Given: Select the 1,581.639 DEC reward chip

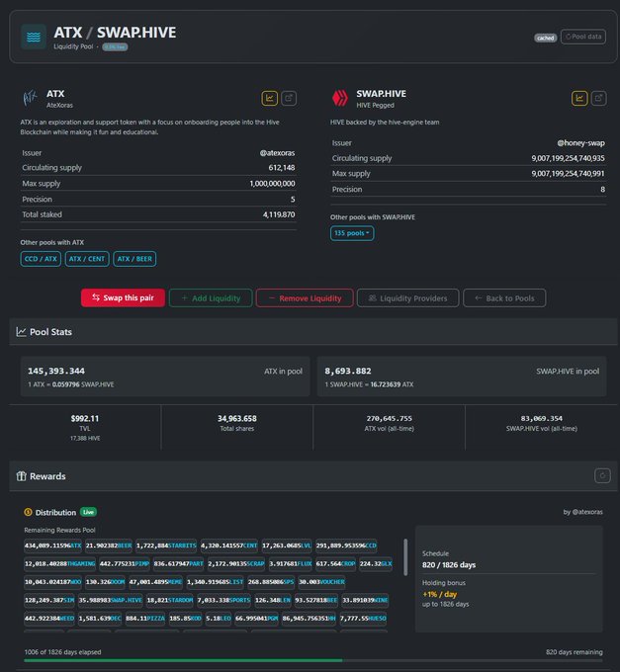Looking at the screenshot, I should pos(100,619).
